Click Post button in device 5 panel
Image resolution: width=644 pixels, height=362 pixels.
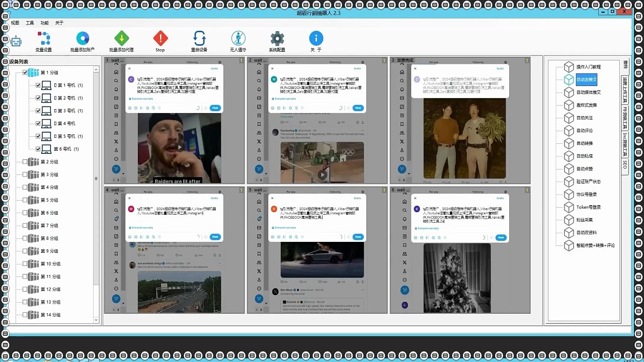pos(358,237)
